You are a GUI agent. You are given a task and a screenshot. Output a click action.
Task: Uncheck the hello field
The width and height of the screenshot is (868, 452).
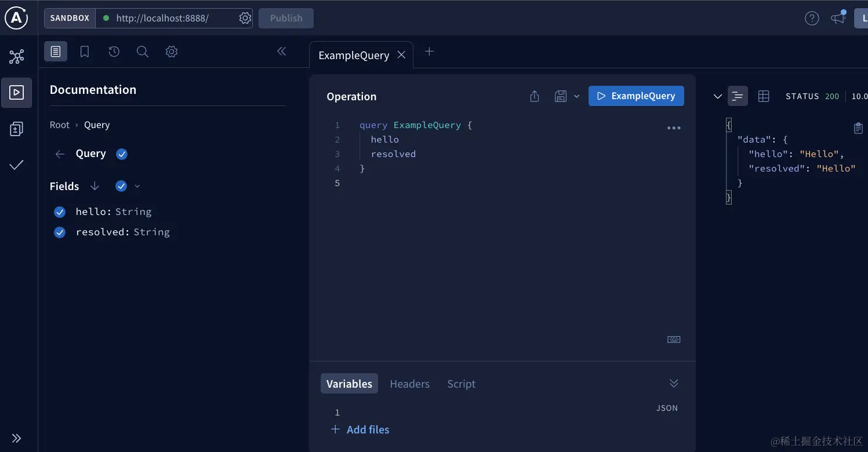(60, 212)
